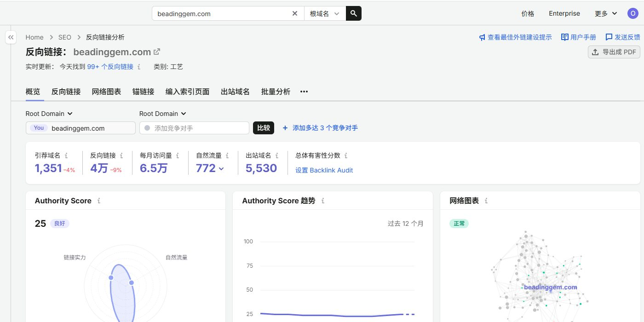
Task: Go to SEO breadcrumb
Action: pos(65,37)
